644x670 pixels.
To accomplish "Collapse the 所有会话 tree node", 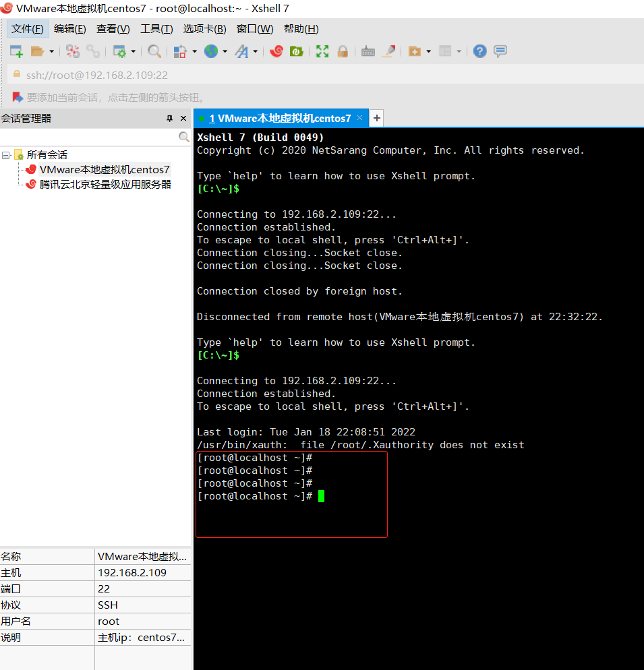I will pyautogui.click(x=5, y=154).
